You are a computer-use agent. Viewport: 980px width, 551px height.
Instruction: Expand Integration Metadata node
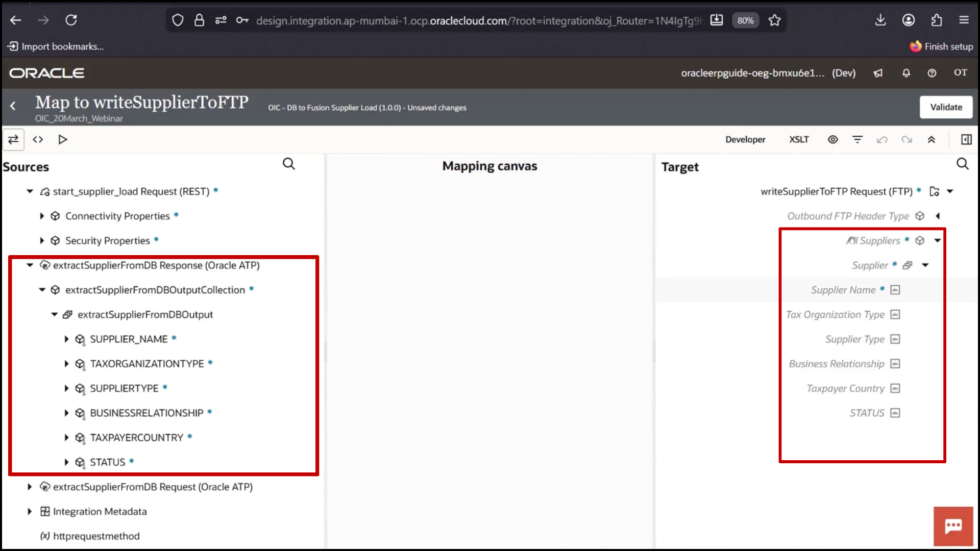[30, 511]
